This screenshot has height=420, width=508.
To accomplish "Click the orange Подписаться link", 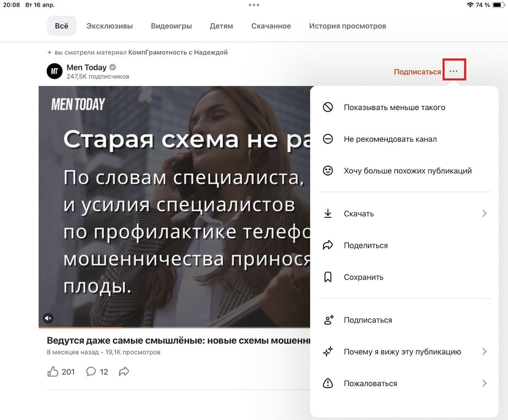I will (x=417, y=71).
